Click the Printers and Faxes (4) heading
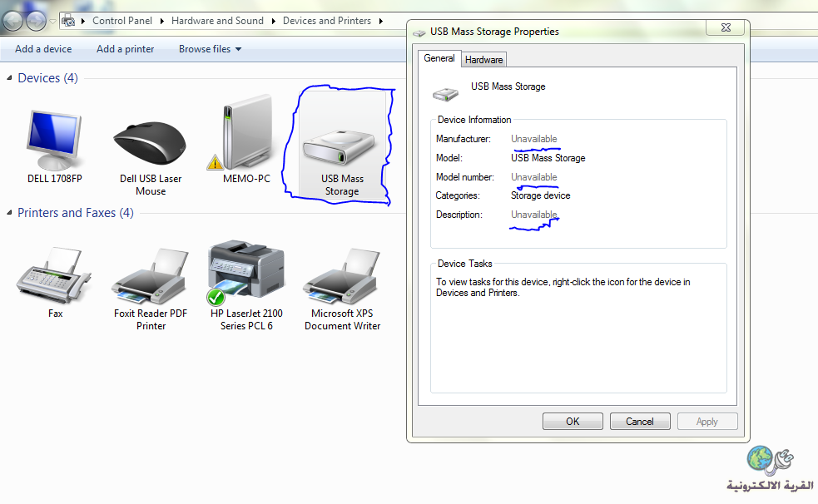 pos(76,213)
